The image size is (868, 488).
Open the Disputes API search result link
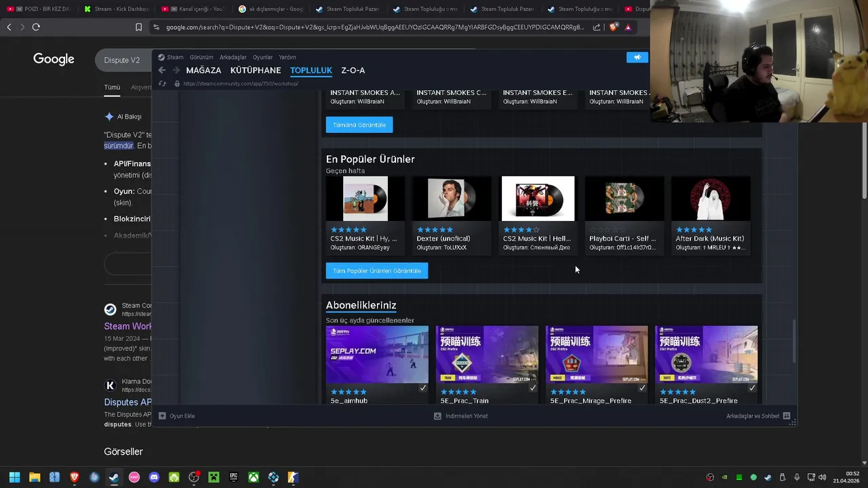127,402
